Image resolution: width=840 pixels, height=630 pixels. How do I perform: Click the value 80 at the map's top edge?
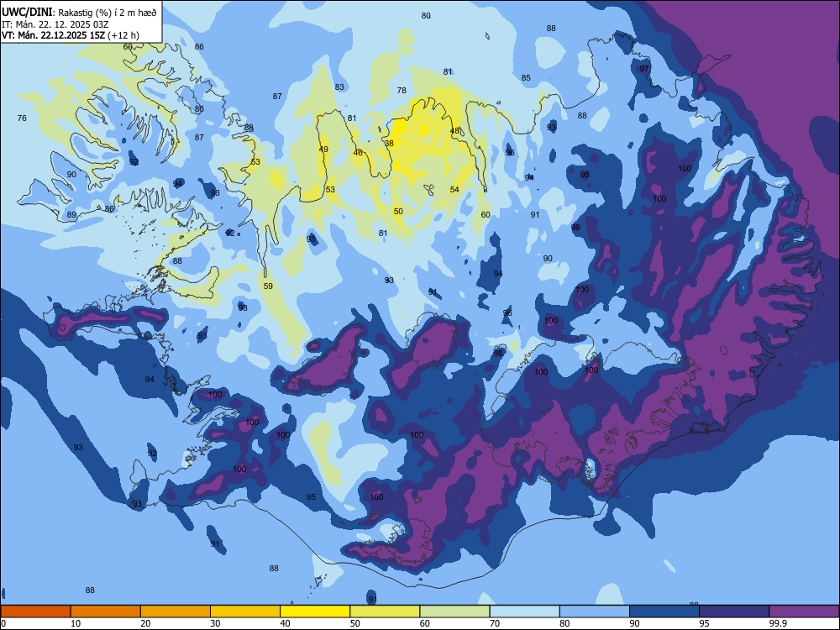[x=426, y=15]
